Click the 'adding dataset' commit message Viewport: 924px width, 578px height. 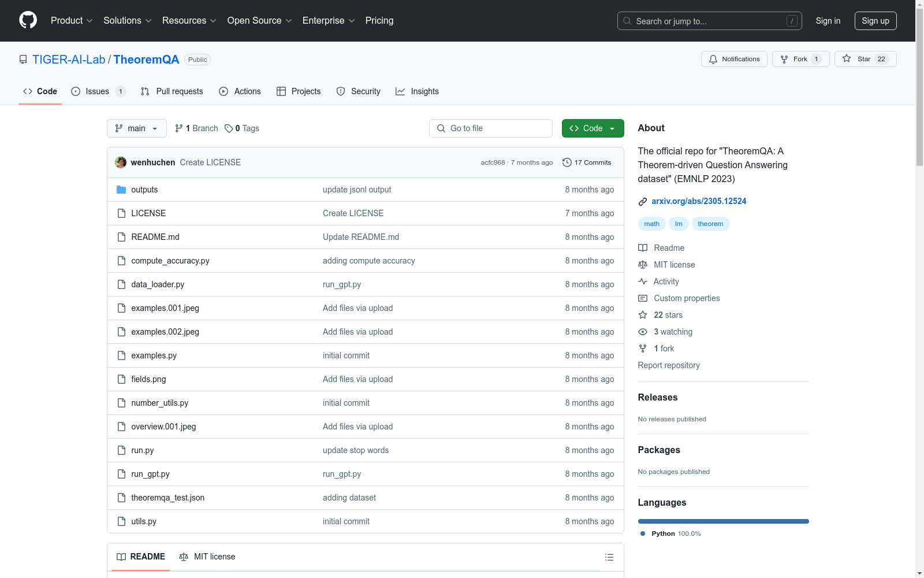pyautogui.click(x=349, y=498)
